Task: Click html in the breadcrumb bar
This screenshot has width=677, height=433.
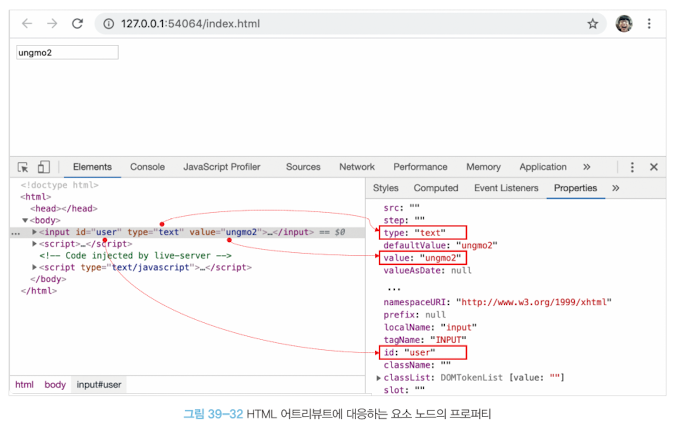Action: [24, 385]
